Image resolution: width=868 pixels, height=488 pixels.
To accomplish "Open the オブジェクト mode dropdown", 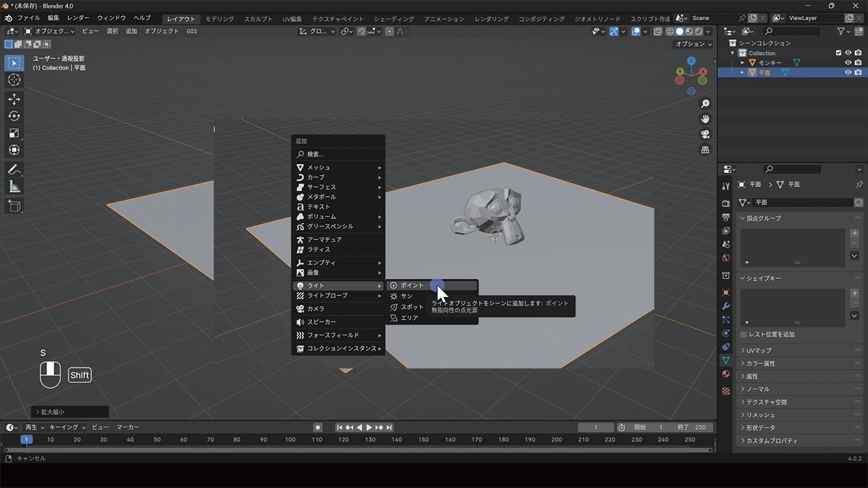I will coord(50,31).
